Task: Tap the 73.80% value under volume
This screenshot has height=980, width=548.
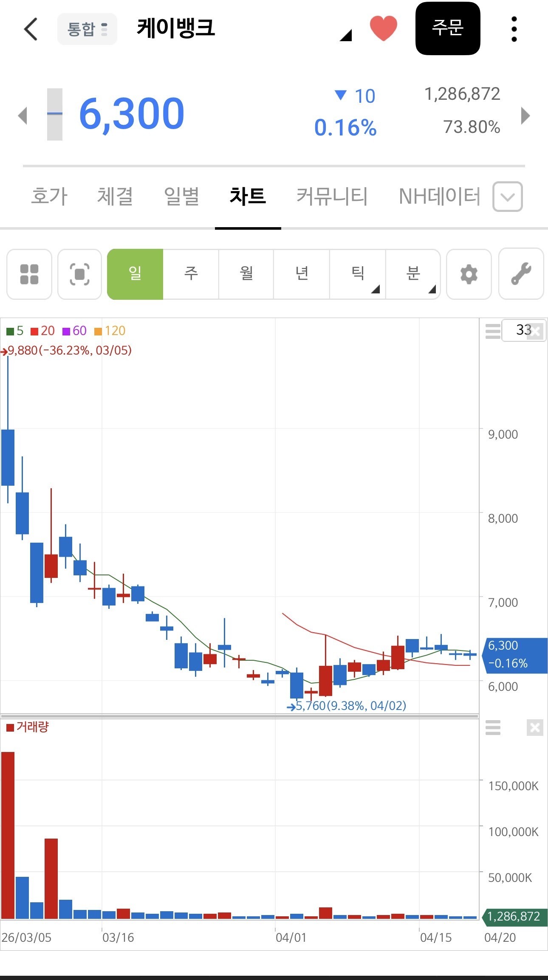Action: tap(472, 127)
